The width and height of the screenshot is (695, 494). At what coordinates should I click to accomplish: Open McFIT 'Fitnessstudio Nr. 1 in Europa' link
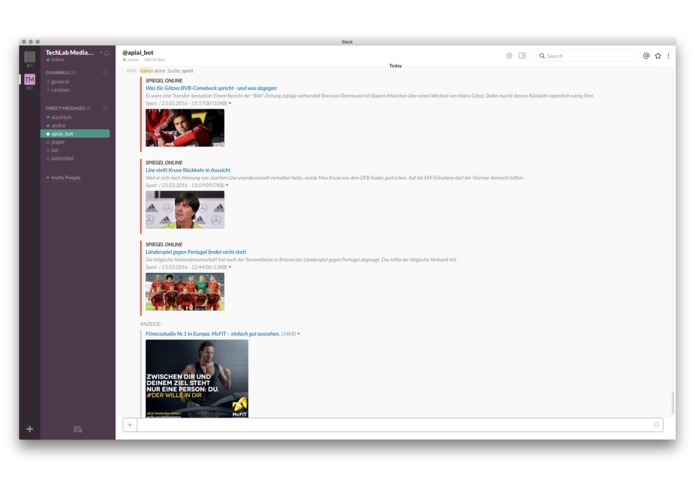[x=213, y=334]
